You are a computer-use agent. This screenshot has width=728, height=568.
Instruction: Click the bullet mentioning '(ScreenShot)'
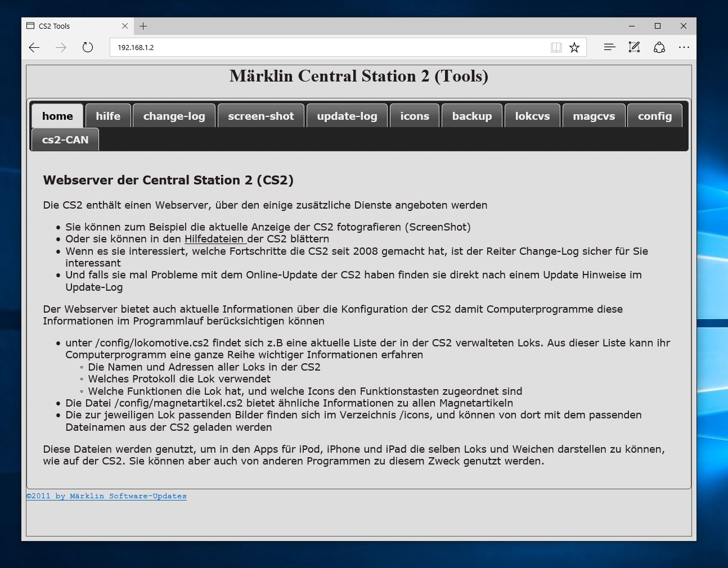268,227
